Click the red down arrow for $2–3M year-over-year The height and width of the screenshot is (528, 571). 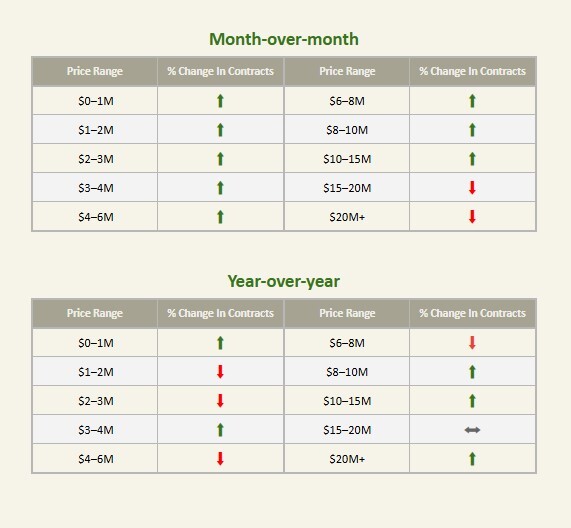(220, 401)
